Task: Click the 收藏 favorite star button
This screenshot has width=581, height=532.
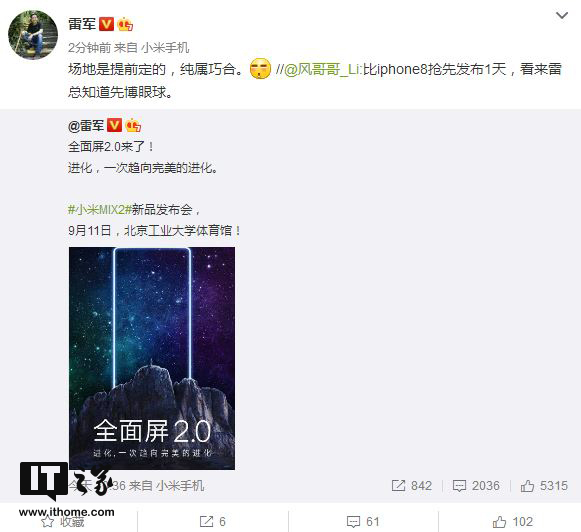Action: click(x=63, y=522)
